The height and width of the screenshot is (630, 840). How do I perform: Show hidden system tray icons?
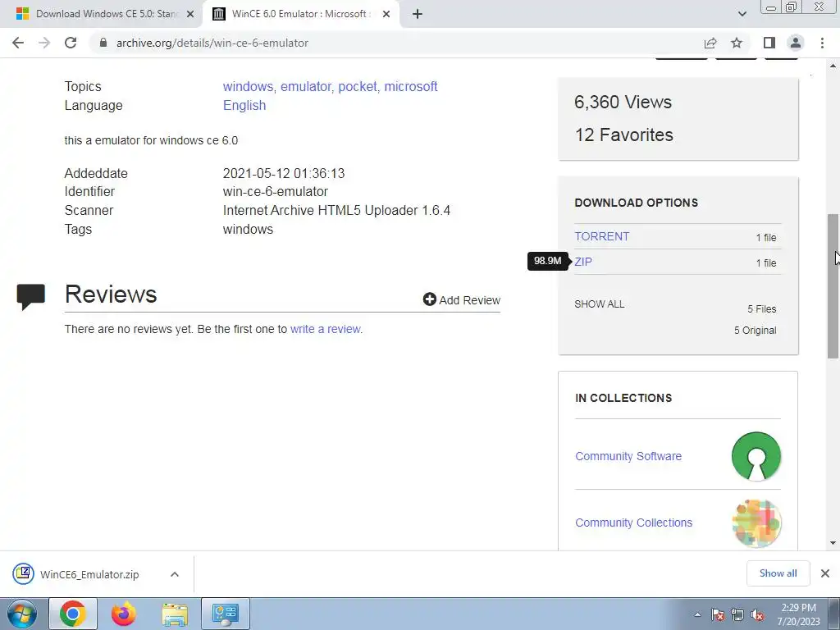click(697, 615)
